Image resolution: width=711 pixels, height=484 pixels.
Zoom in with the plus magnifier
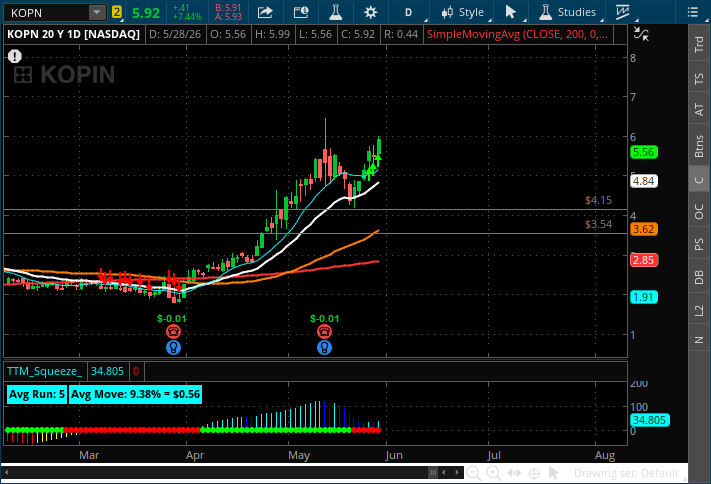click(x=494, y=473)
